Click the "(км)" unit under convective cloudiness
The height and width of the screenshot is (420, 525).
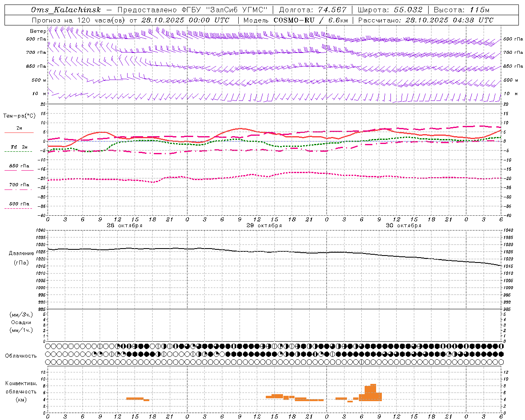[21, 399]
